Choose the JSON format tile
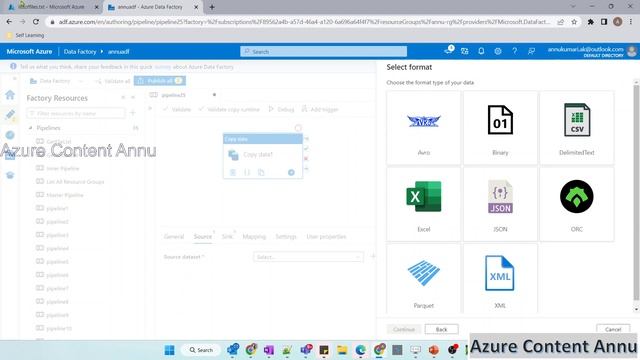 500,204
